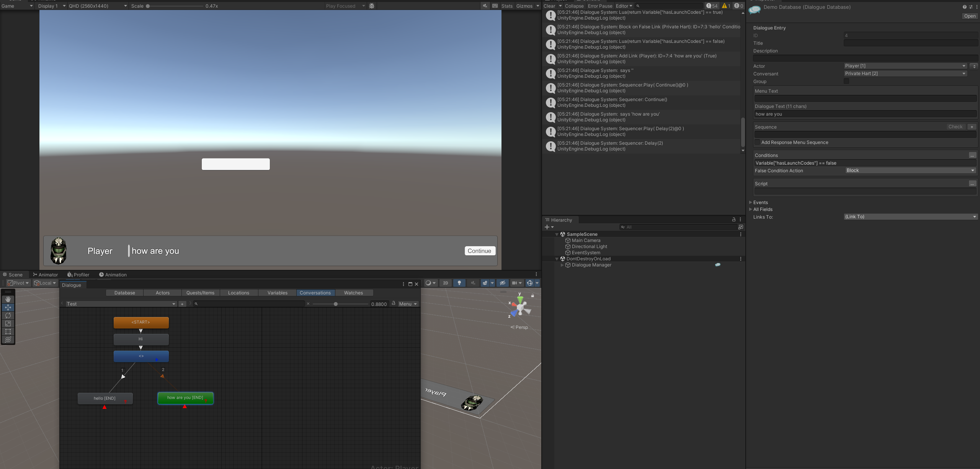
Task: Toggle warning messages count in Console
Action: 726,6
